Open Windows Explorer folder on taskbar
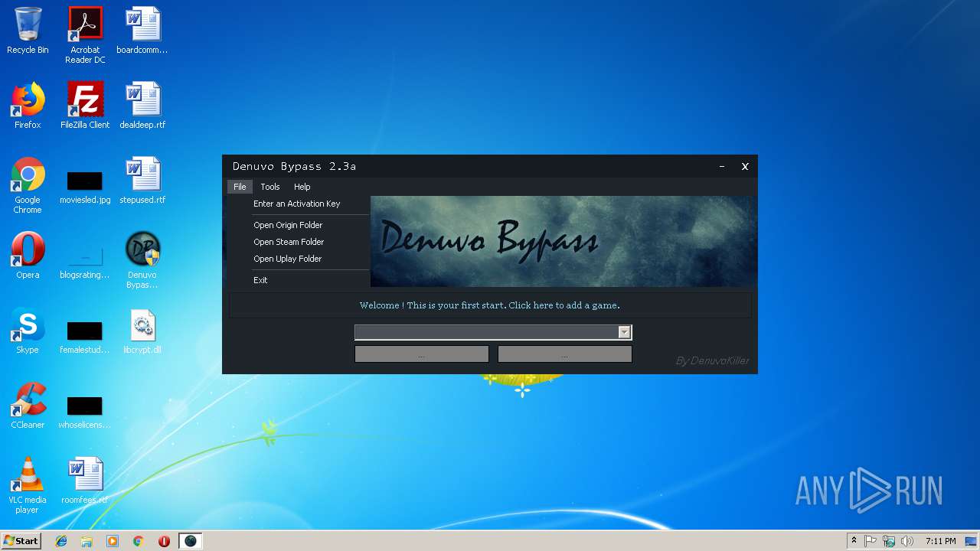Image resolution: width=980 pixels, height=551 pixels. click(87, 541)
